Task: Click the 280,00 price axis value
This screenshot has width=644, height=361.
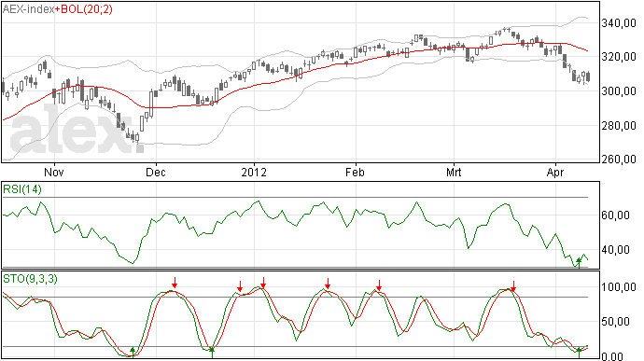Action: tap(619, 126)
